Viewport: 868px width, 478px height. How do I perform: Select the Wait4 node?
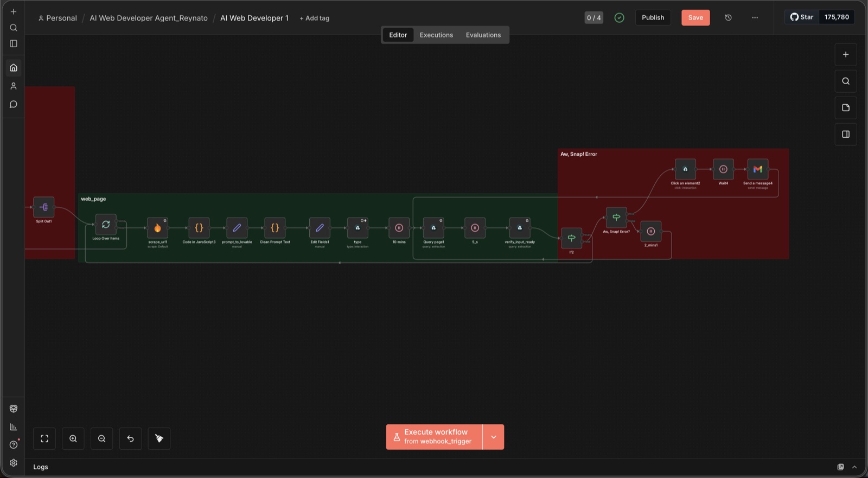coord(723,169)
